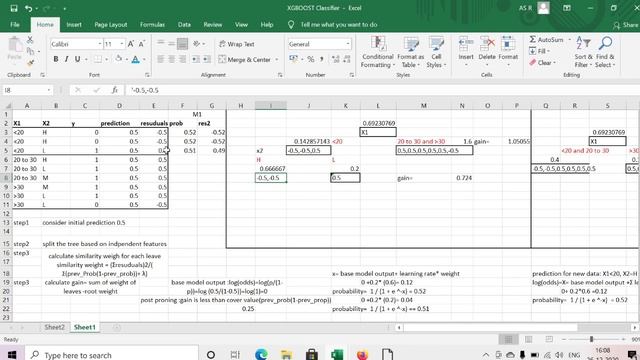The image size is (640, 360).
Task: Open the Data tab
Action: (184, 25)
